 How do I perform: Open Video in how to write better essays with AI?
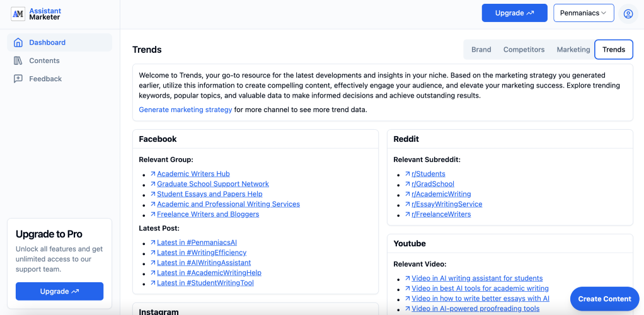click(x=481, y=299)
